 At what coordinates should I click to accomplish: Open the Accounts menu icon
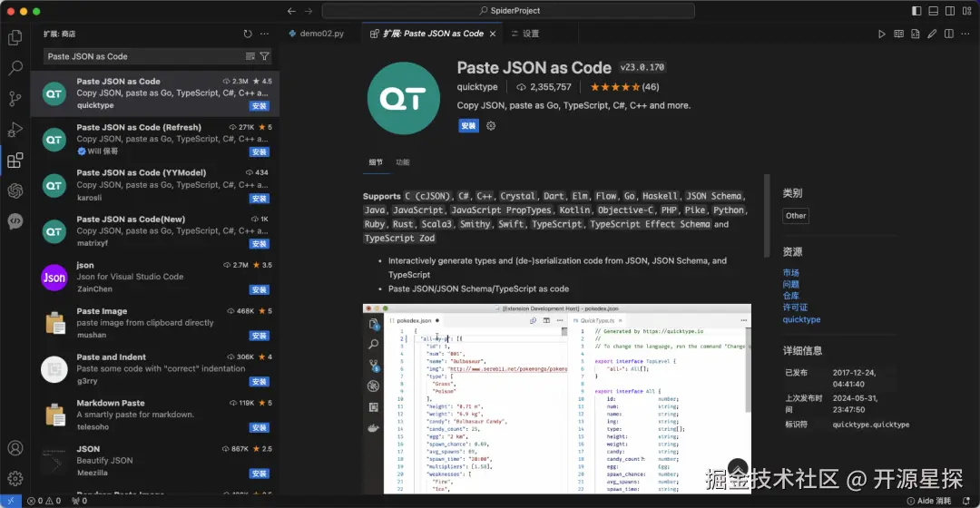tap(15, 448)
